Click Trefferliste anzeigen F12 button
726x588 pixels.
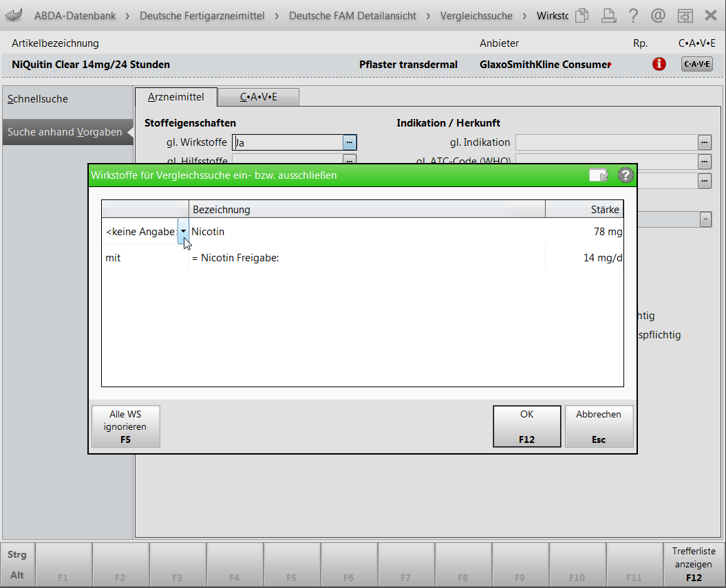tap(694, 565)
